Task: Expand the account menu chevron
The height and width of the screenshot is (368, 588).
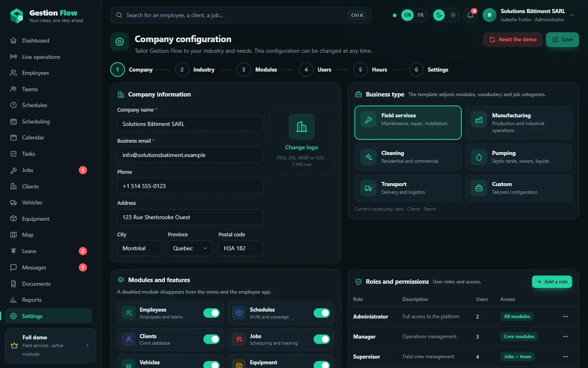Action: (x=572, y=15)
